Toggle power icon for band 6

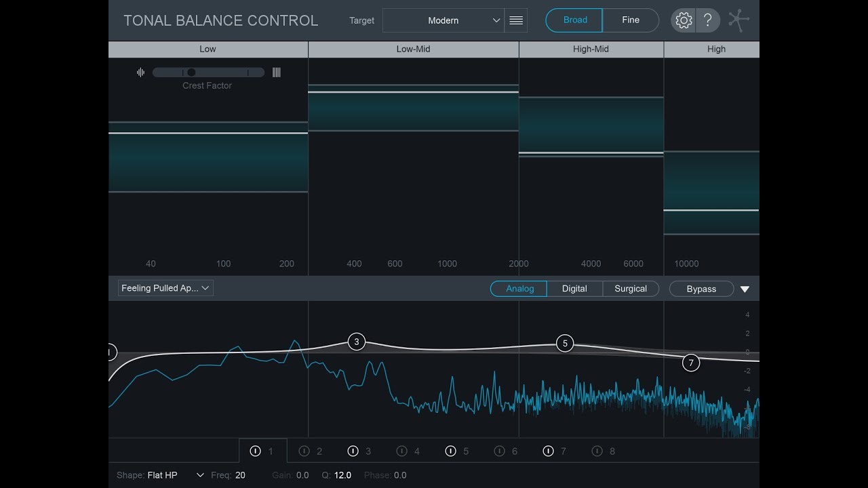tap(499, 451)
